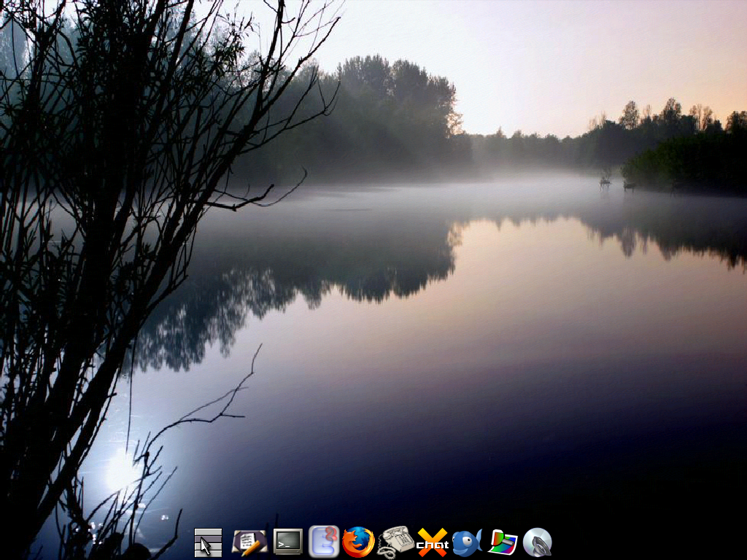
Task: Launch the telephone dialer icon
Action: click(x=395, y=542)
